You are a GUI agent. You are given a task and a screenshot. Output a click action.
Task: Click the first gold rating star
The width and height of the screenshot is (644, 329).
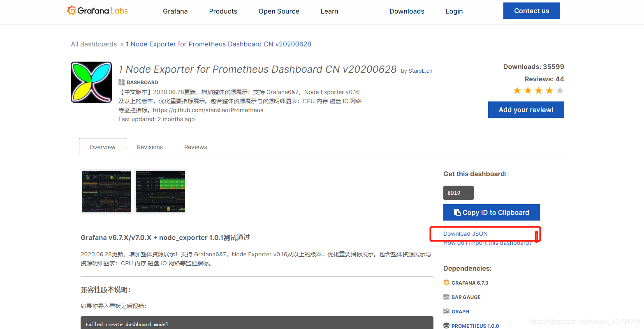coord(517,91)
